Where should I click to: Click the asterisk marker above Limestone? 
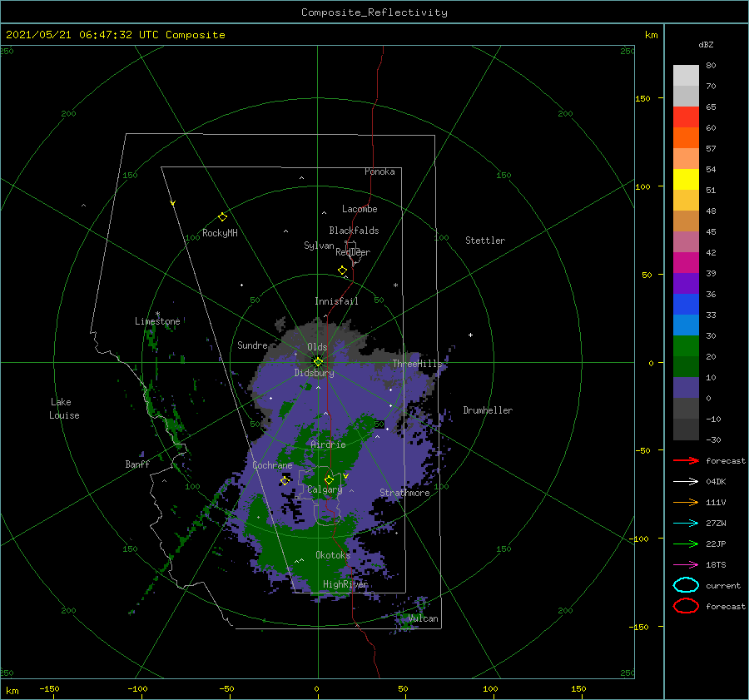pyautogui.click(x=157, y=315)
